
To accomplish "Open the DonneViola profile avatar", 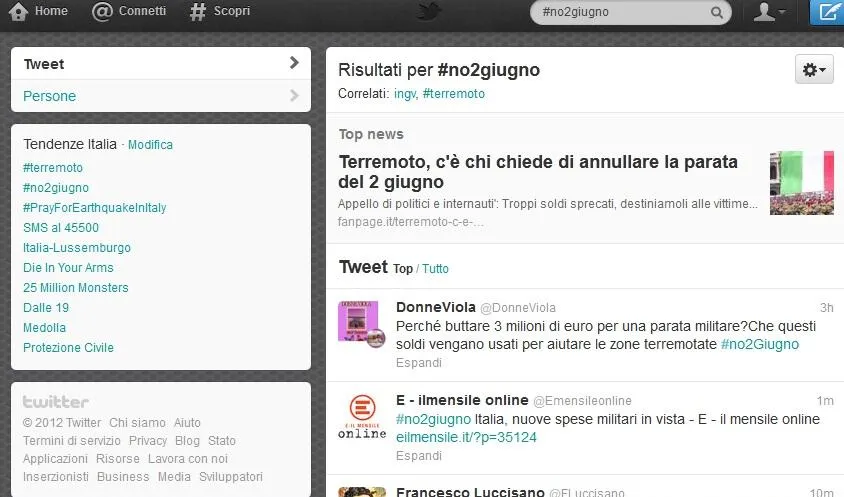I will coord(362,325).
